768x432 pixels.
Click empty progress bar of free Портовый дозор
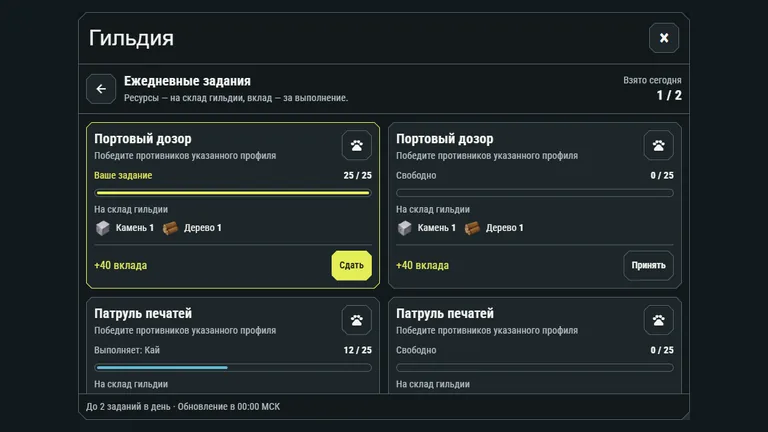pos(535,193)
